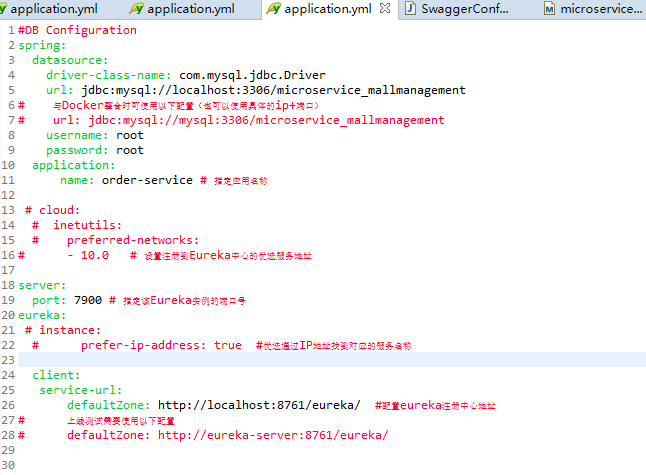This screenshot has height=475, width=646.
Task: Click the YAML file icon on second tab
Action: (x=136, y=9)
